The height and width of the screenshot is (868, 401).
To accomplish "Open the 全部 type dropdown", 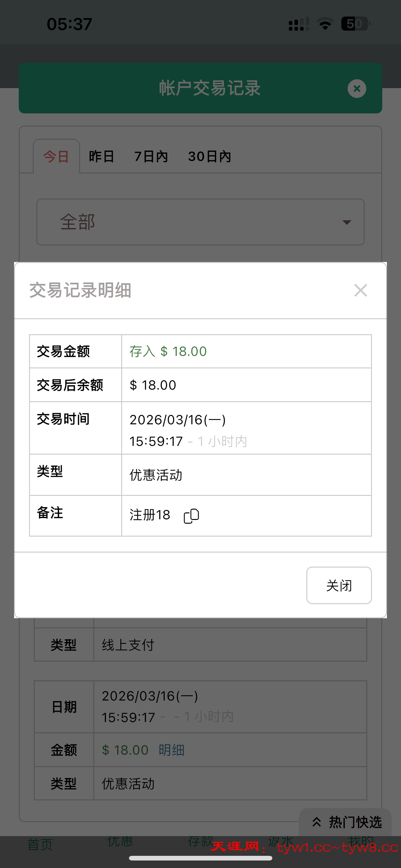I will pos(200,222).
